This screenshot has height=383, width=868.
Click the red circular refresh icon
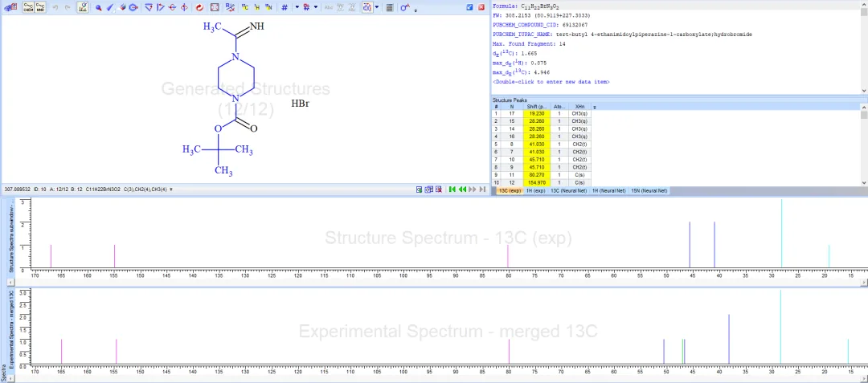(199, 8)
